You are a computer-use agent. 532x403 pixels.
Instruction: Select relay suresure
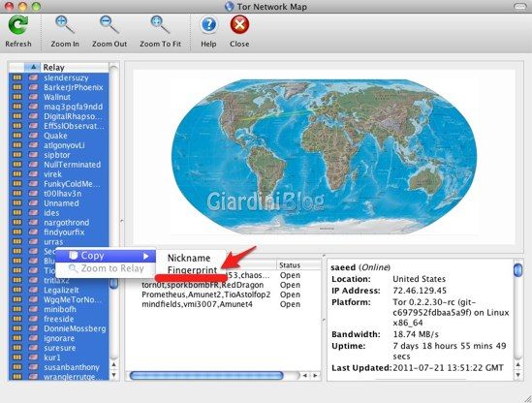(60, 348)
